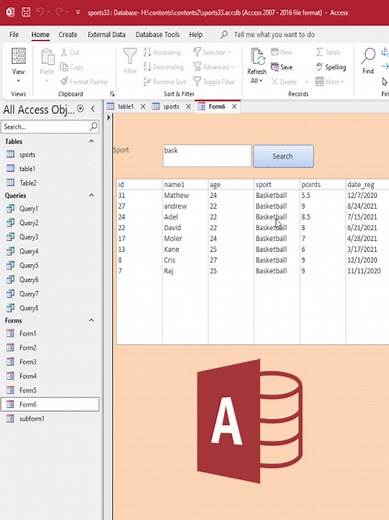Open the Advanced filter dropdown
This screenshot has width=389, height=520.
tap(213, 67)
